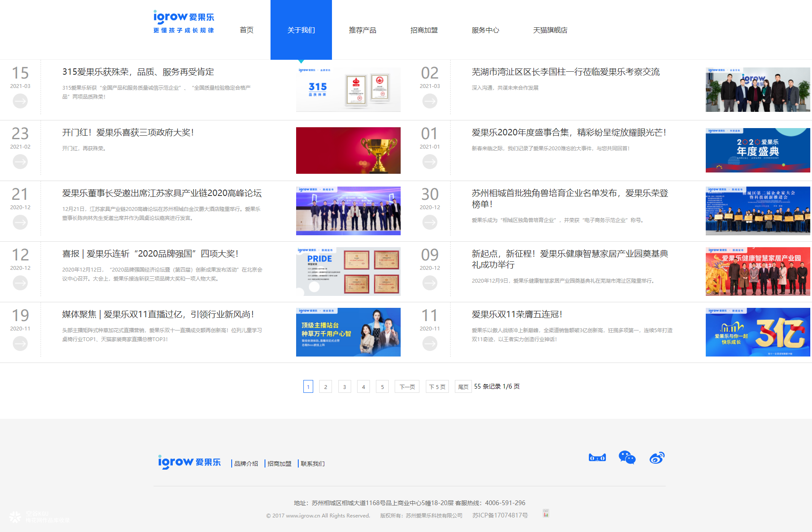The image size is (812, 532).
Task: Click arrow icon under date 09 2020-12
Action: [430, 283]
